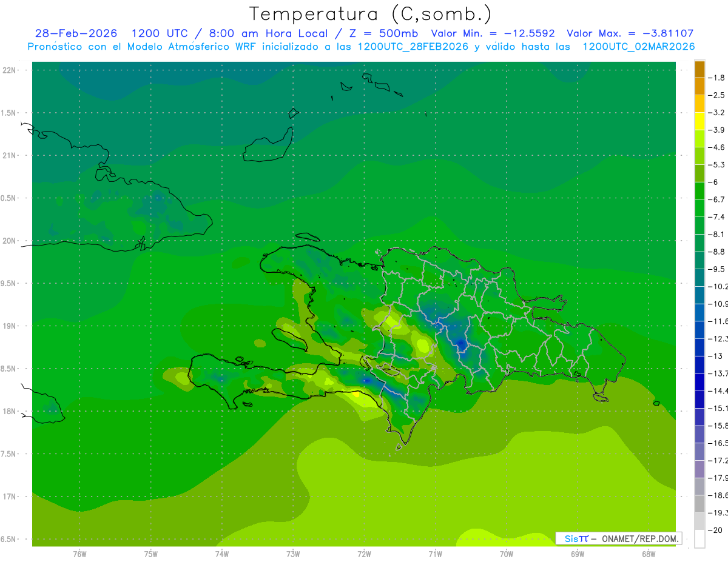Image resolution: width=728 pixels, height=562 pixels.
Task: Click the "-18.6" color bar label
Action: tap(718, 495)
